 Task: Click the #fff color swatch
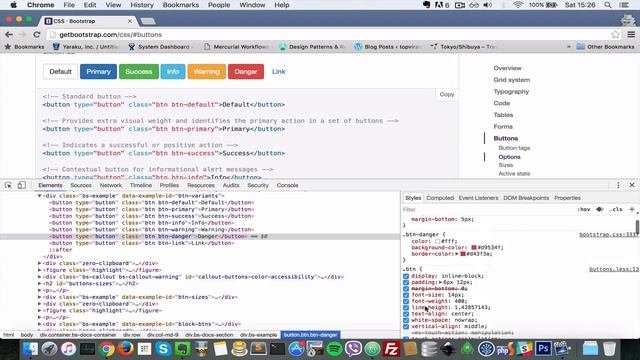pos(437,241)
